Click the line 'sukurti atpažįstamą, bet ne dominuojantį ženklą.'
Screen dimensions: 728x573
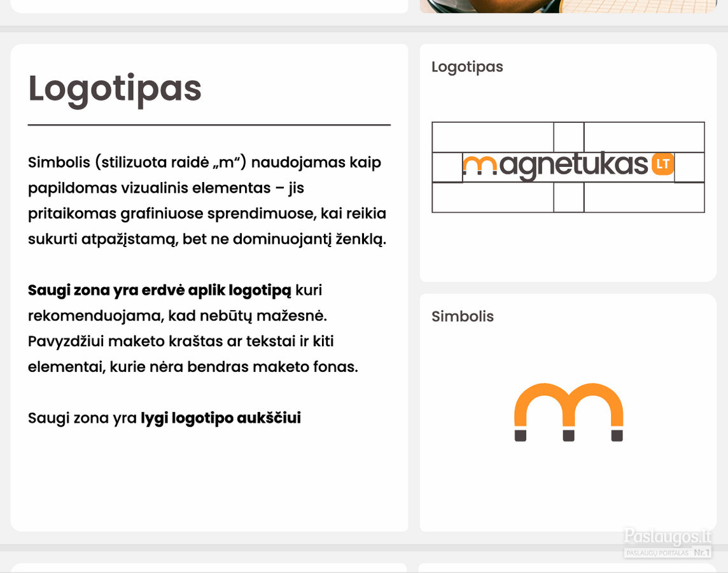point(207,239)
